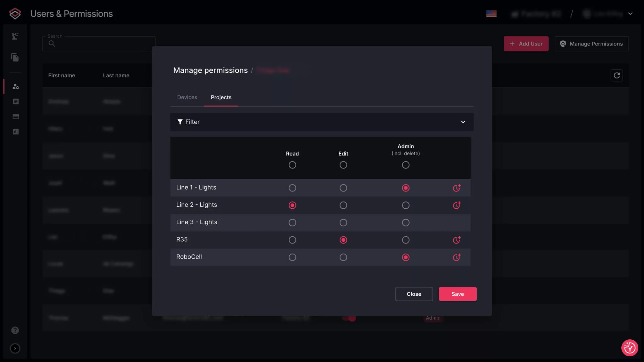Open the help question mark icon
This screenshot has height=362, width=644.
tap(15, 330)
